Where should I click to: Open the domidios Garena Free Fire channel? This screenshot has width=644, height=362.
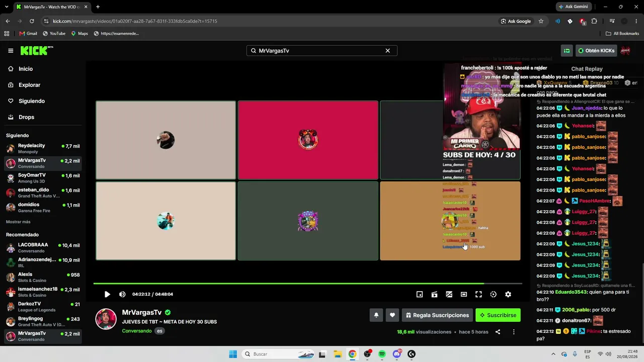click(x=43, y=208)
